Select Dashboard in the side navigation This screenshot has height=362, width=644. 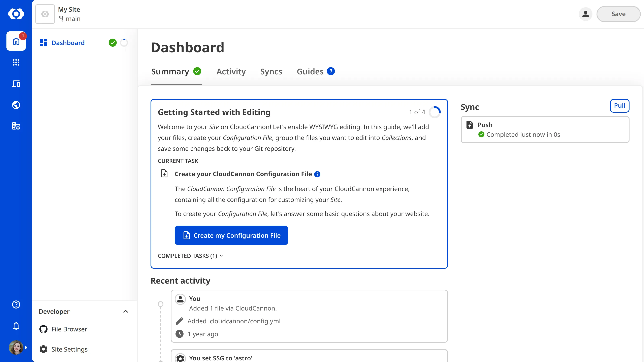[68, 43]
